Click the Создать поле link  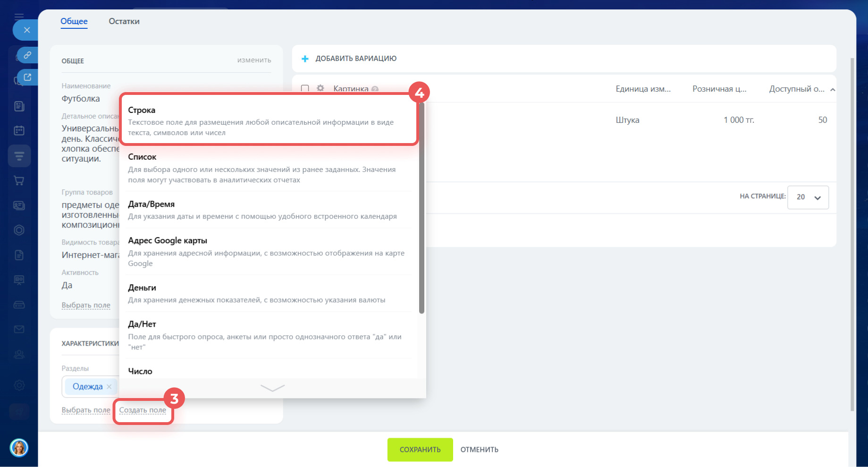(x=143, y=410)
